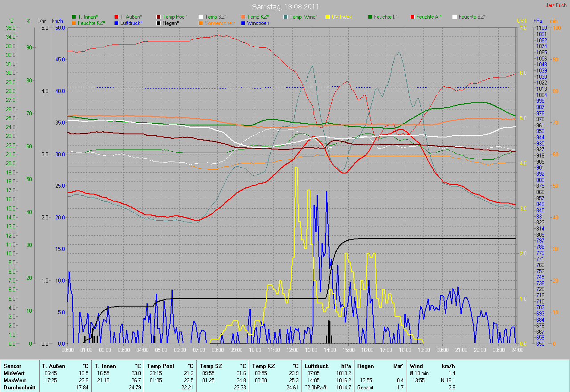Click T. Außen minimum value 13.5
The width and height of the screenshot is (570, 392).
click(83, 373)
